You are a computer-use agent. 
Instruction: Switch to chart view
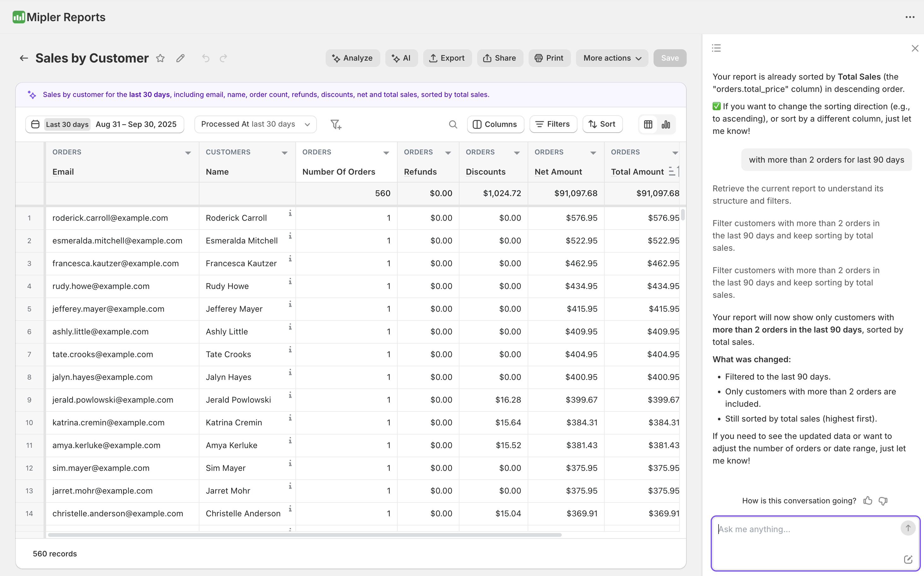click(x=666, y=124)
